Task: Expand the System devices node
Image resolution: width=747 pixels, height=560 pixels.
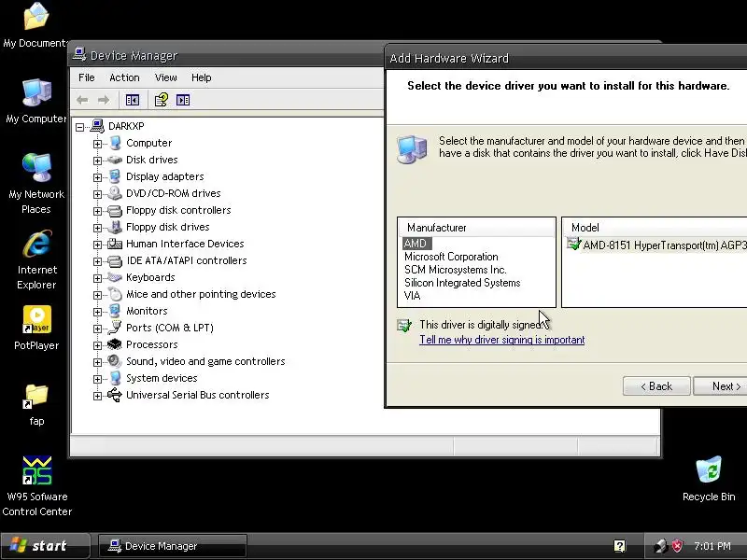Action: 98,379
